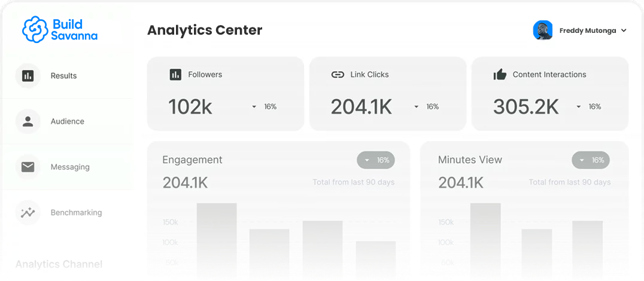Click the Followers card chart icon
644x281 pixels.
point(175,75)
